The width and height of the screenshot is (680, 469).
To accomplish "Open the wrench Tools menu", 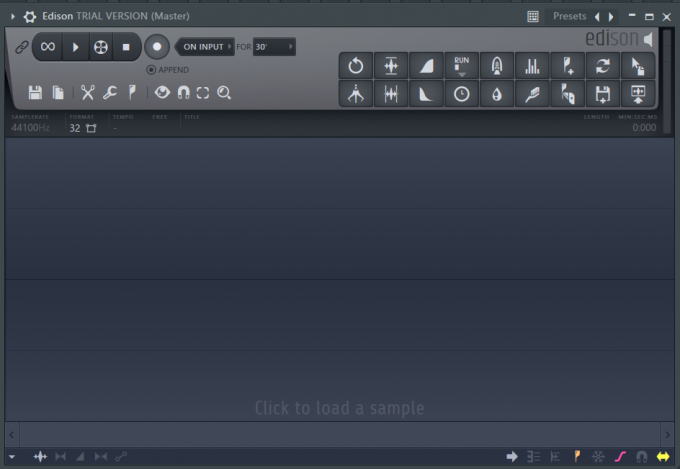I will pos(110,92).
